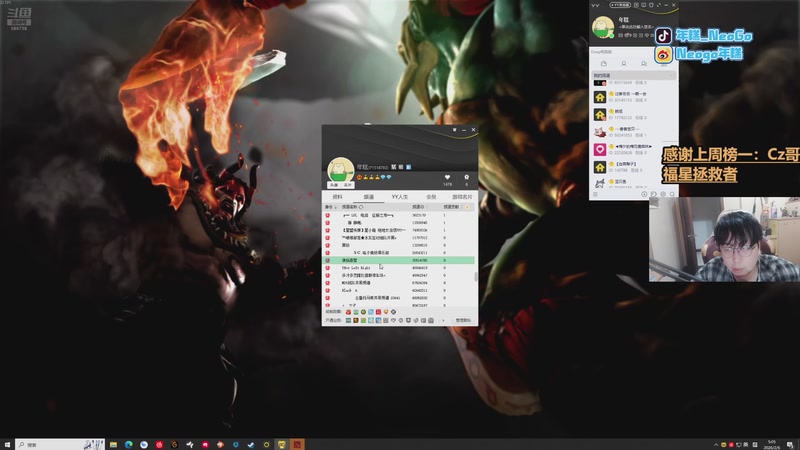Sort by the identity column header
800x450 pixels.
tap(331, 207)
